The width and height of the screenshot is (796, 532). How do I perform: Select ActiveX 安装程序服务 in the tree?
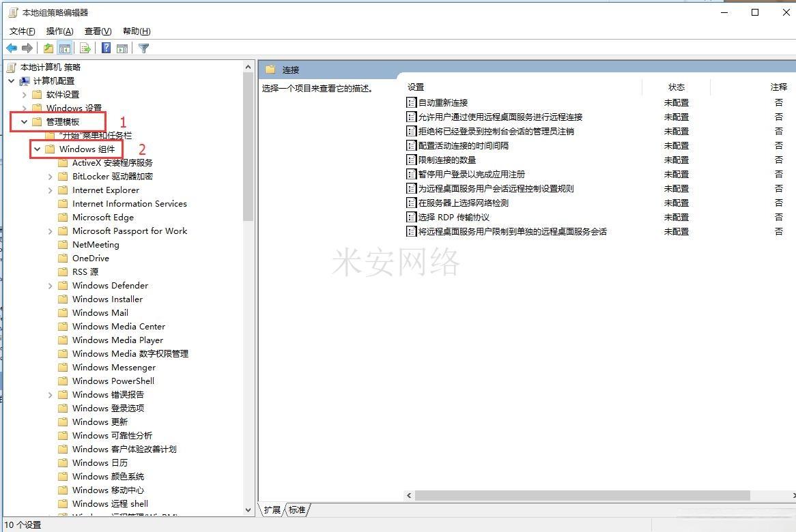(x=112, y=163)
